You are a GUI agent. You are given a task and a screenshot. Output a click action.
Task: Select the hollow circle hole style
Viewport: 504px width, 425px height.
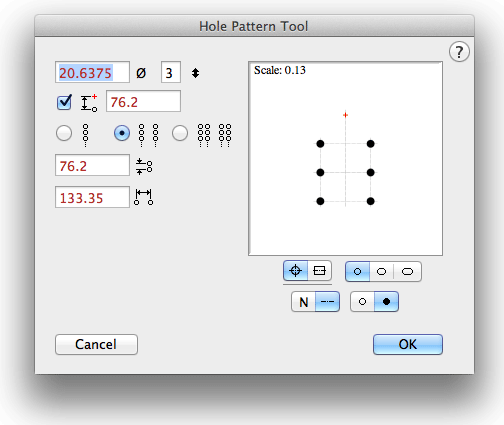362,302
